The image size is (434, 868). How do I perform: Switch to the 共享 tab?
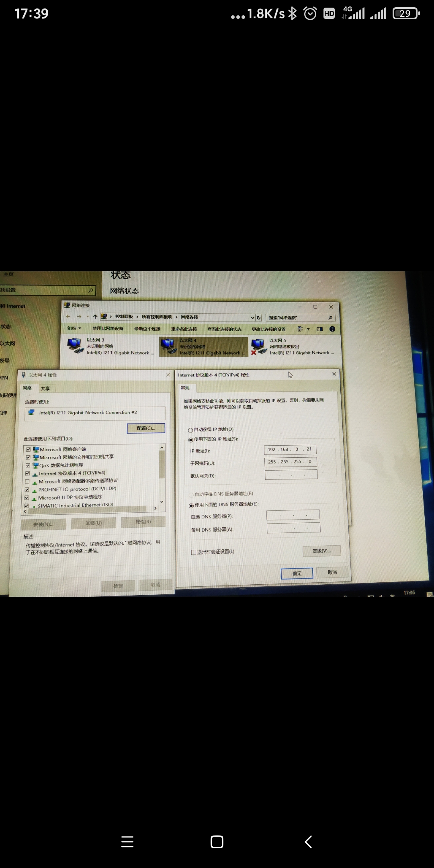[45, 389]
